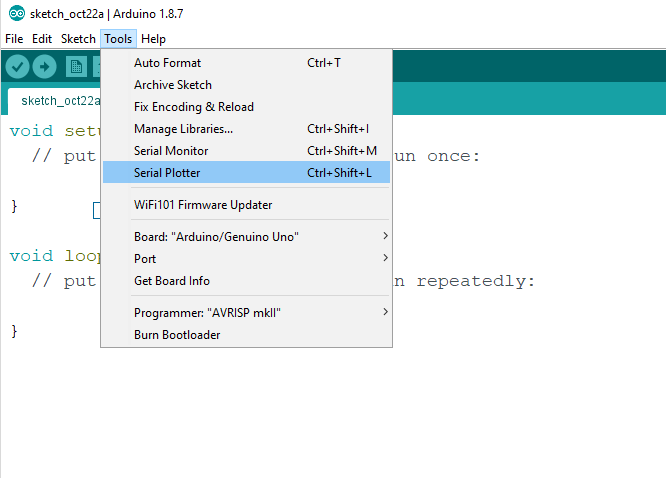Open the Sketch menu
Screen dimensions: 666x478
pyautogui.click(x=78, y=39)
